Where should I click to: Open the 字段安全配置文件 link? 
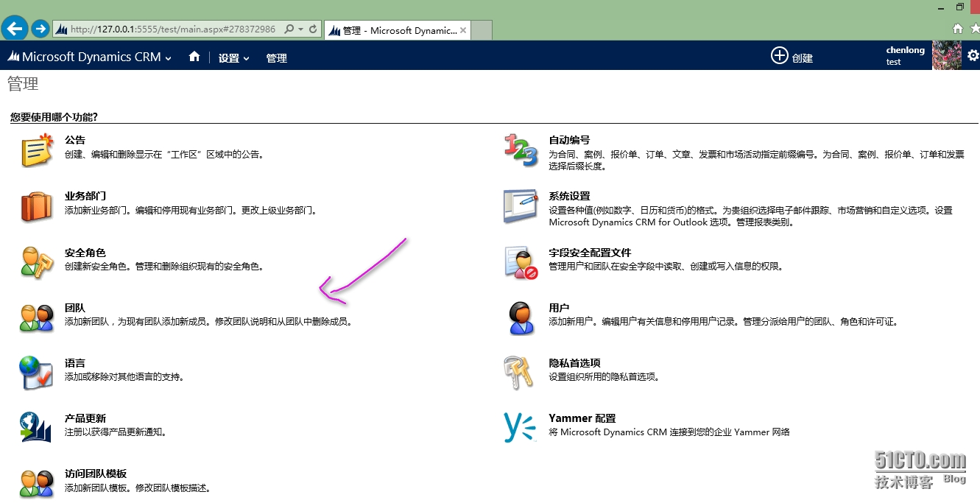590,252
